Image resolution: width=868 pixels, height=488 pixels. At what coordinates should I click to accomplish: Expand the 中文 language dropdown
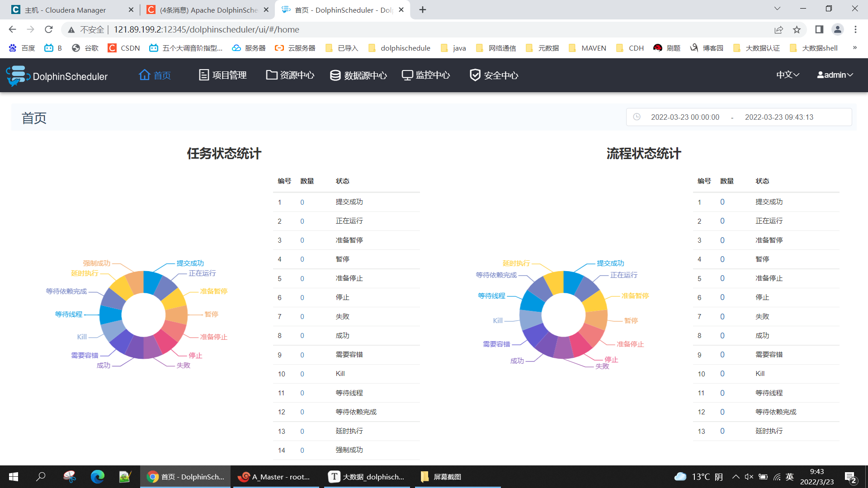pos(788,75)
